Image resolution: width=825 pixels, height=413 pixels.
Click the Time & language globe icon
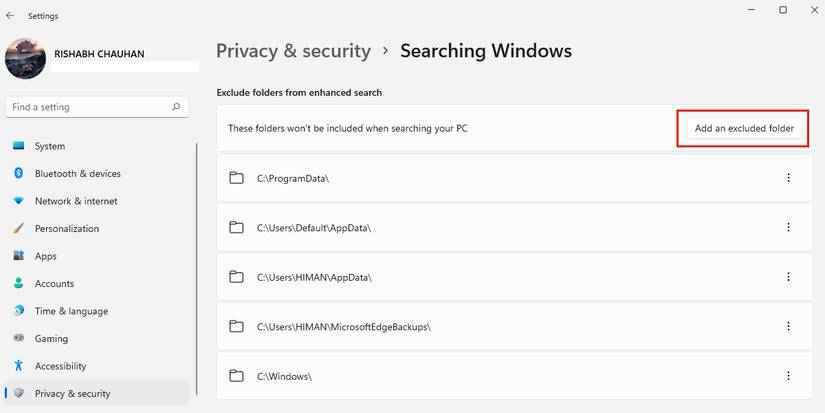18,311
